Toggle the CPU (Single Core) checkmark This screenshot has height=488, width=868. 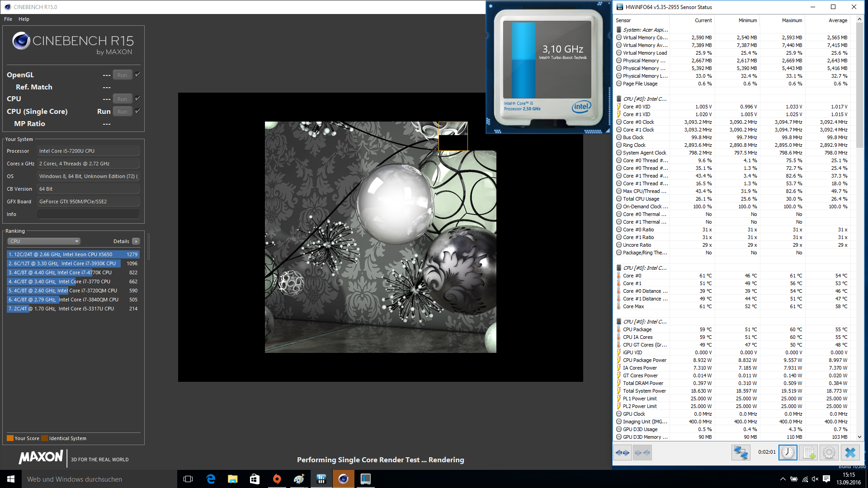[x=138, y=111]
